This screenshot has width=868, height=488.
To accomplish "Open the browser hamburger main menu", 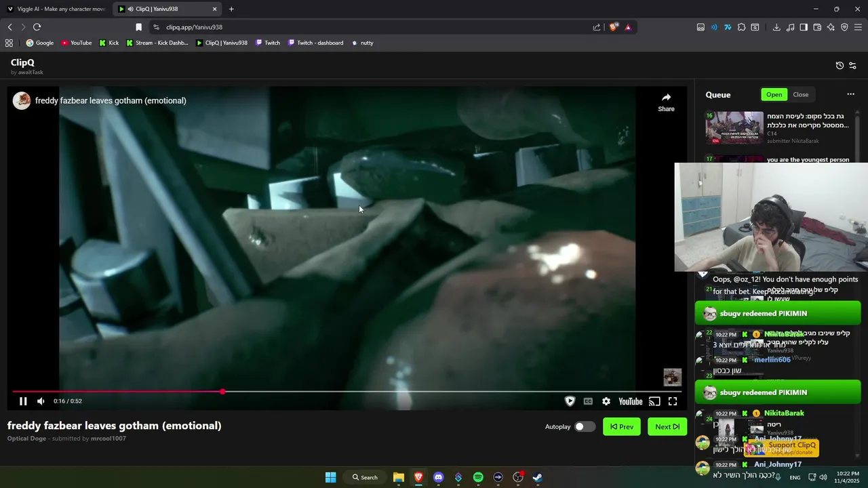I will pyautogui.click(x=858, y=27).
